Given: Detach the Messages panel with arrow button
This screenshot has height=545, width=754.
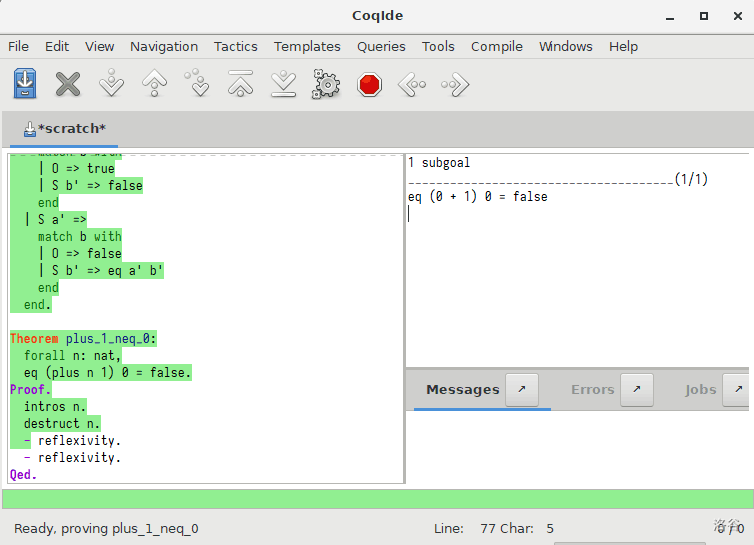Looking at the screenshot, I should (521, 390).
